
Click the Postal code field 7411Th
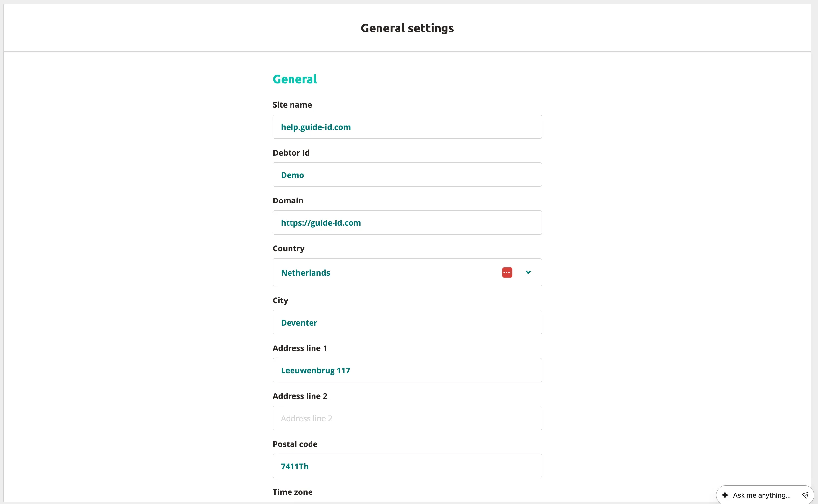[x=407, y=466]
